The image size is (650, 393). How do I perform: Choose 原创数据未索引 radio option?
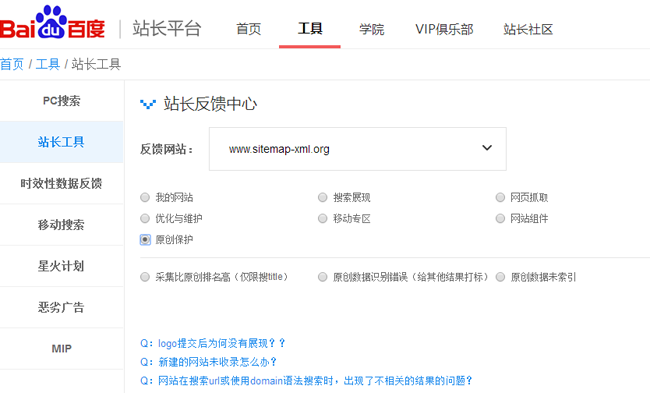tap(500, 277)
